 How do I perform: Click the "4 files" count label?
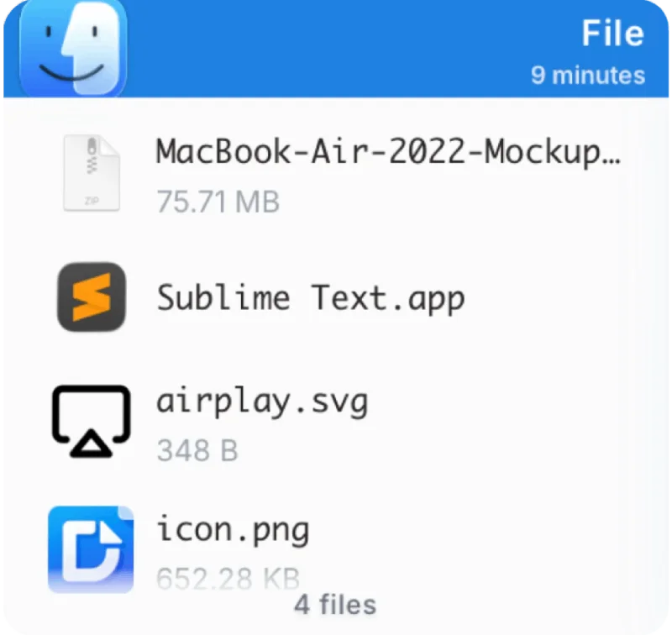(335, 605)
